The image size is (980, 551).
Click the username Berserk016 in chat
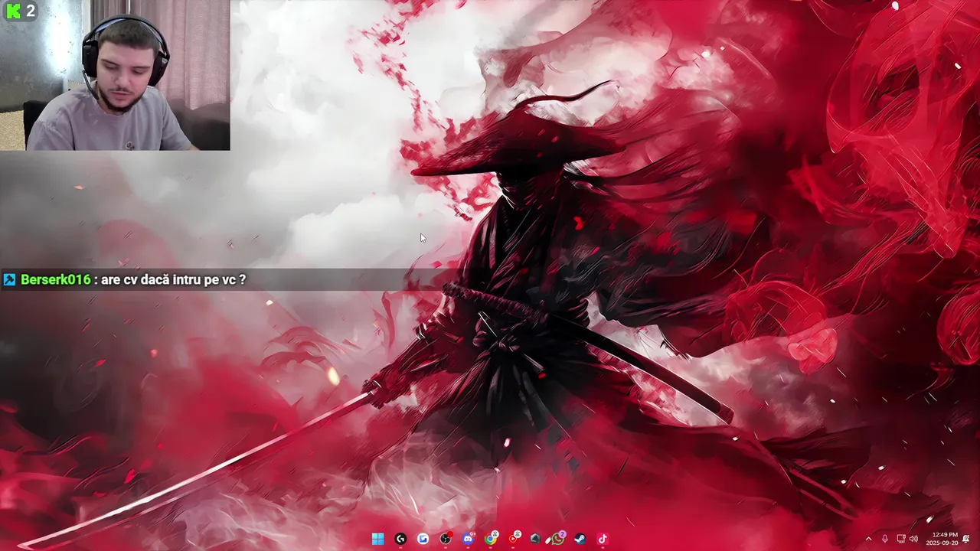point(55,279)
